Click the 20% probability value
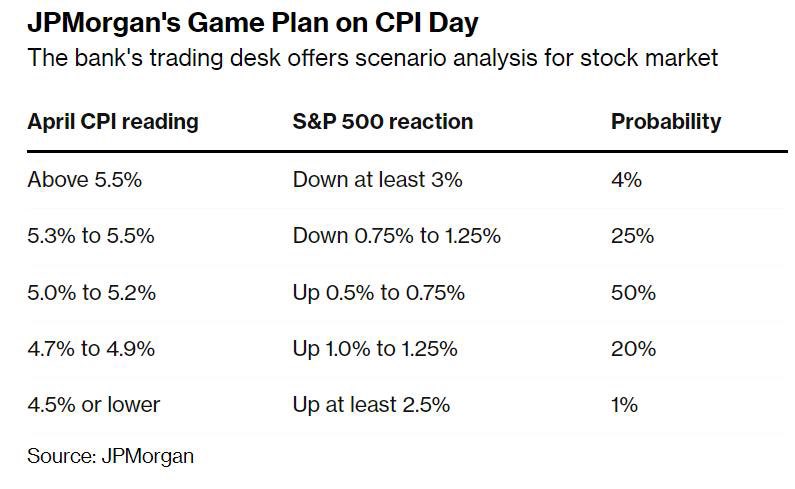This screenshot has width=795, height=489. coord(633,348)
